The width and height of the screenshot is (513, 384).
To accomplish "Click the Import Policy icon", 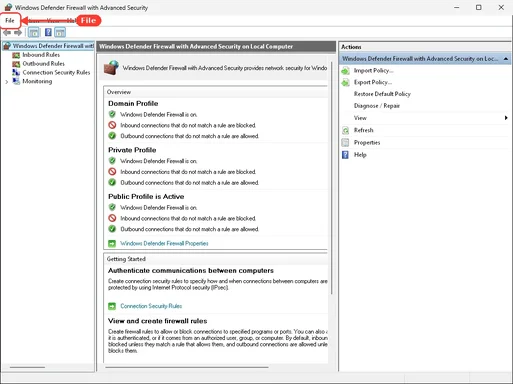I will 345,71.
